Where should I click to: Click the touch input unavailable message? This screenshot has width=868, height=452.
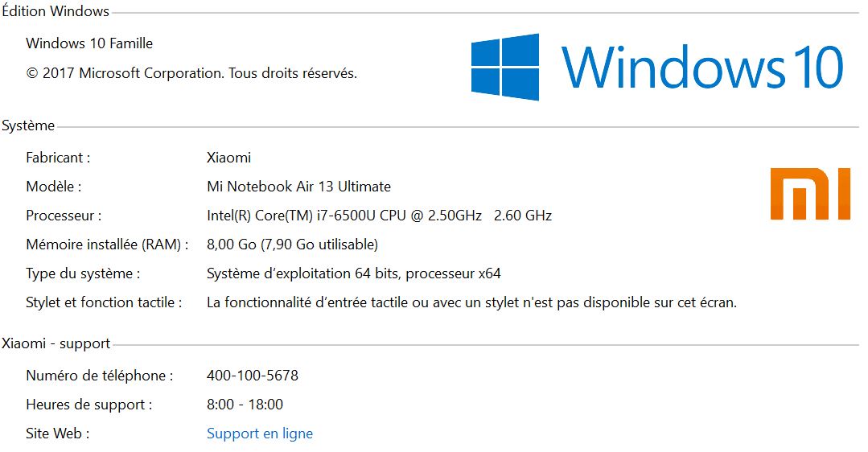coord(471,302)
